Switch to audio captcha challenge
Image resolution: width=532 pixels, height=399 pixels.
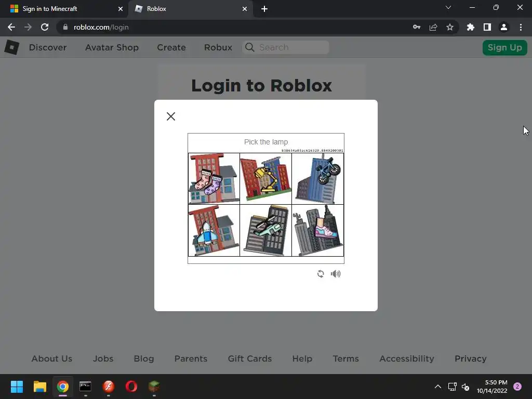[x=336, y=274]
